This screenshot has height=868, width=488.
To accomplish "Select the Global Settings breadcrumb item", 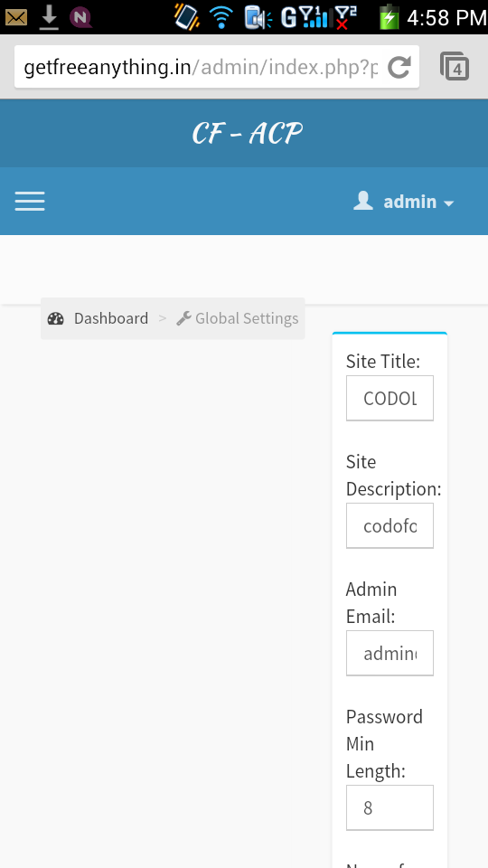I will tap(247, 318).
